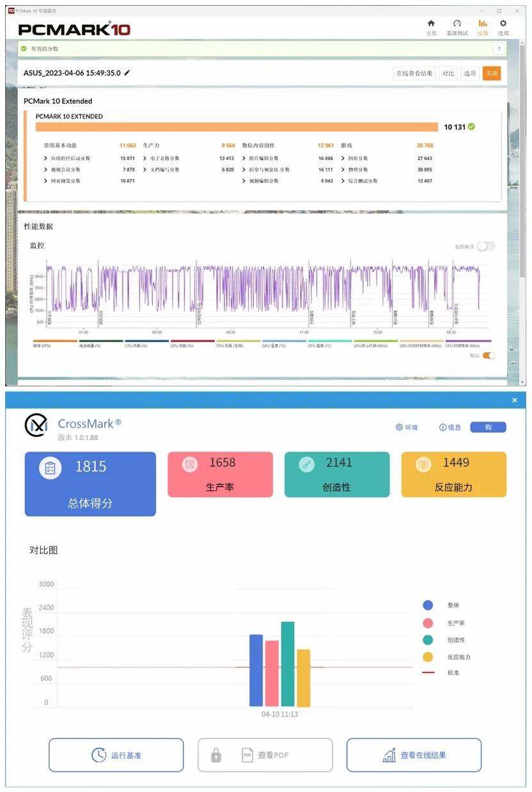The image size is (532, 792).
Task: Click the blue 购 button in CrossMark
Action: [488, 427]
